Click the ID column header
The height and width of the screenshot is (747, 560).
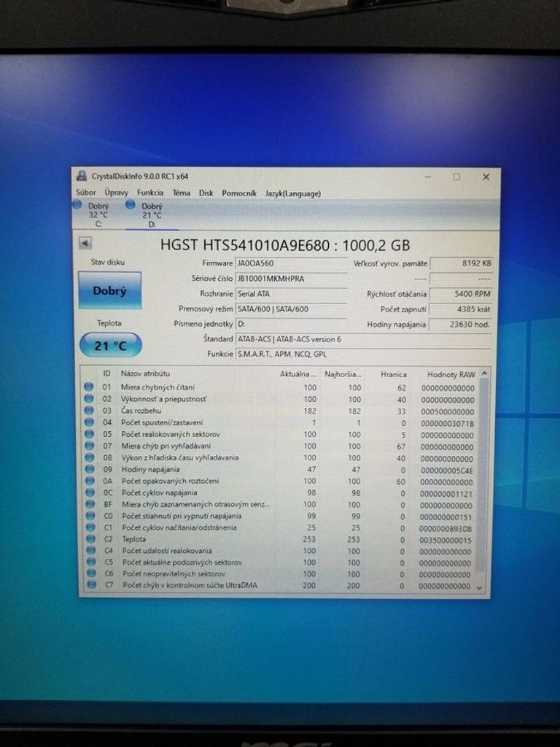click(x=106, y=373)
